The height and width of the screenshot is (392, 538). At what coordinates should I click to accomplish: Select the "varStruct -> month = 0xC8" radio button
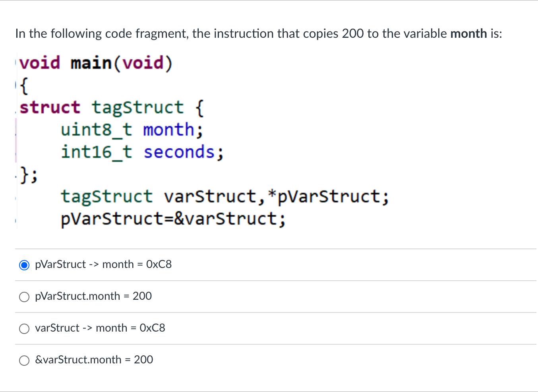pyautogui.click(x=24, y=328)
